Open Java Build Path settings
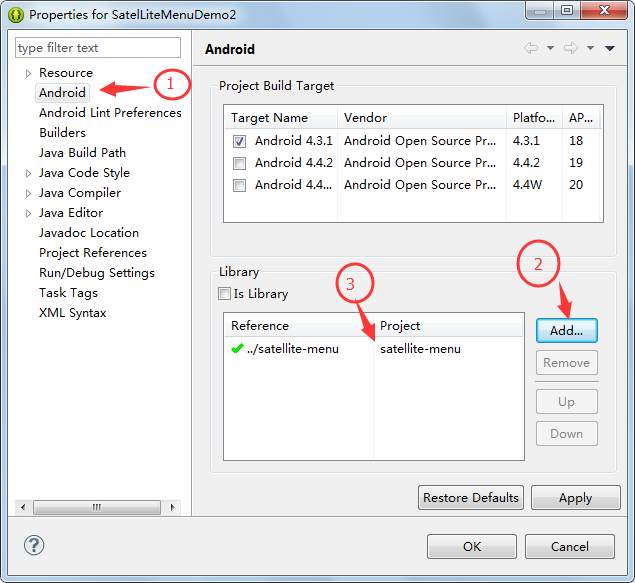The image size is (635, 583). tap(82, 153)
